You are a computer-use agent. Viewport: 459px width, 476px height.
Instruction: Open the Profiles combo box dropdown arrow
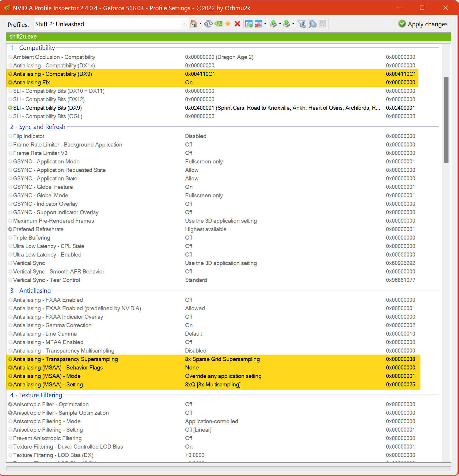185,24
